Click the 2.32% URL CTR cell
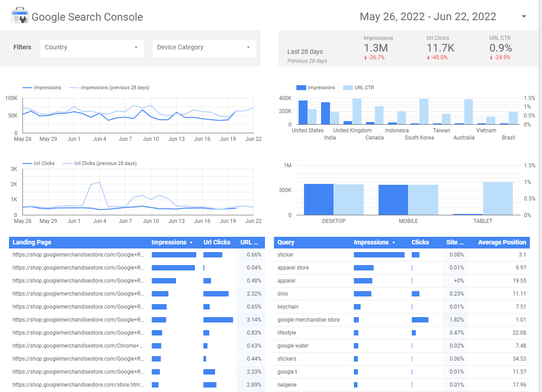The width and height of the screenshot is (542, 392). [x=254, y=294]
